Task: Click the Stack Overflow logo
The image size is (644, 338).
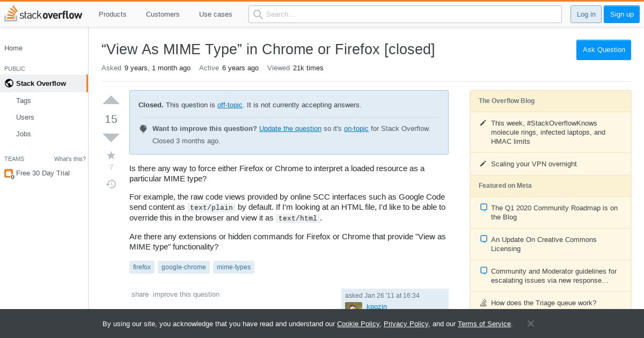Action: tap(43, 14)
